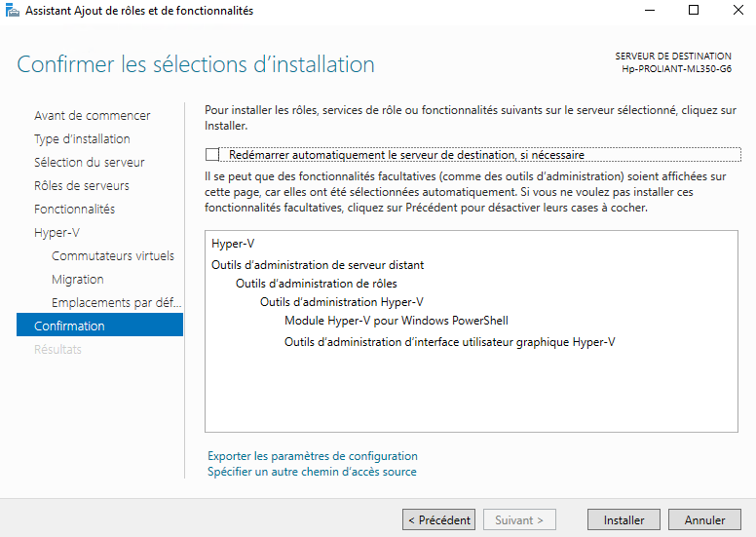Screen dimensions: 756x537
Task: Go to Avant de commencer step
Action: pyautogui.click(x=92, y=116)
